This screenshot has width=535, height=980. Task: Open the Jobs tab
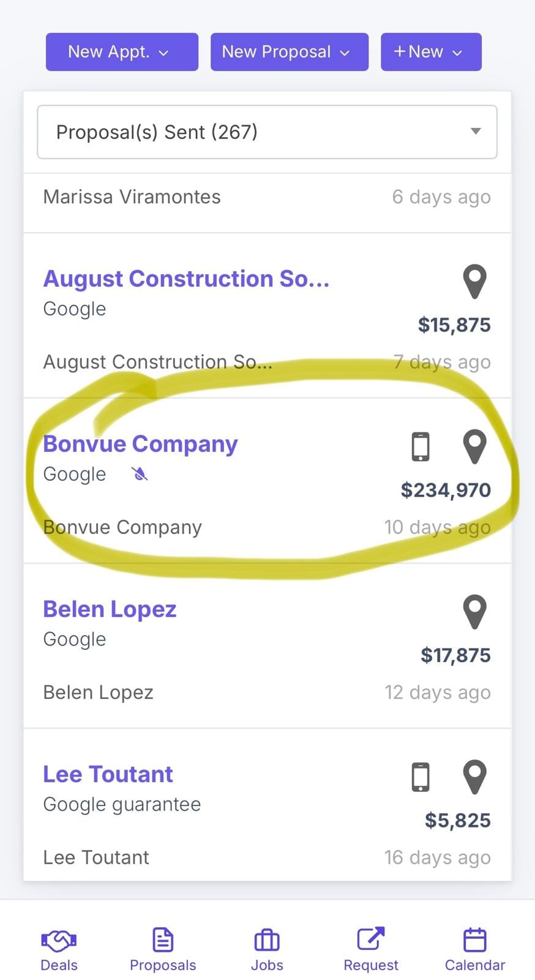pyautogui.click(x=267, y=949)
